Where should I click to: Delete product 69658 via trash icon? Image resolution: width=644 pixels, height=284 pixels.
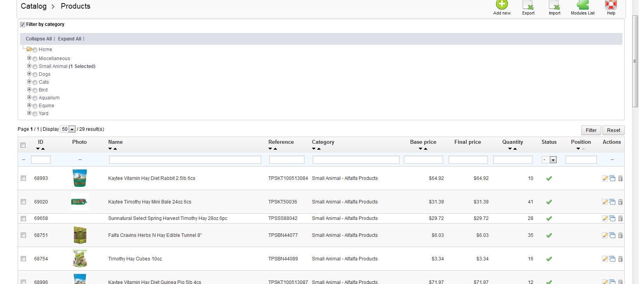pos(620,218)
